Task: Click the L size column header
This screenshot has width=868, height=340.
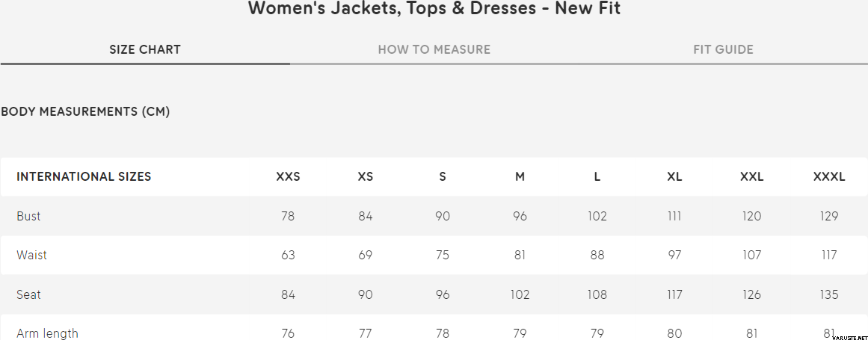Action: 597,177
